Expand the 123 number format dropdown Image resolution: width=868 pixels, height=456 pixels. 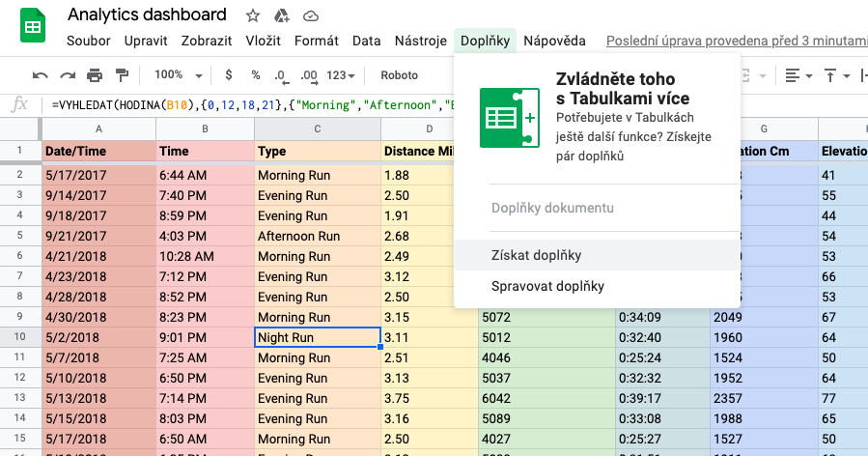click(x=341, y=75)
